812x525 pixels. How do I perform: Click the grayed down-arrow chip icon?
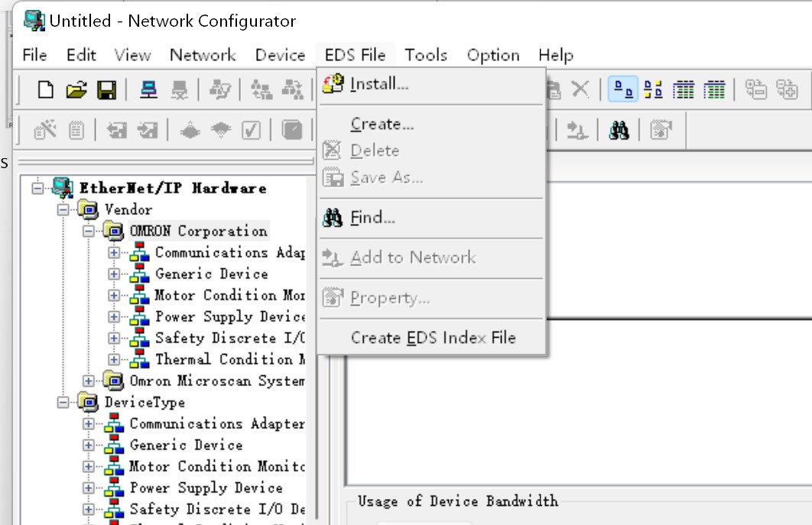pos(221,130)
